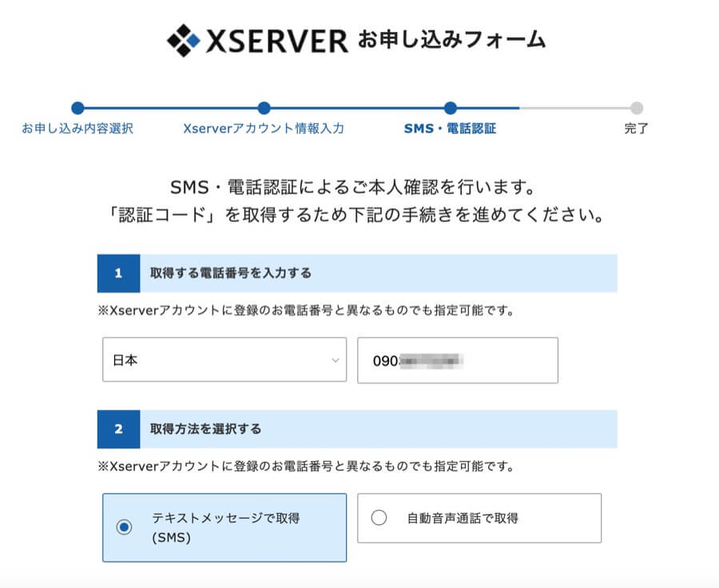Select the 自動音声通話で取得 radio button
Image resolution: width=719 pixels, height=588 pixels.
coord(379,518)
